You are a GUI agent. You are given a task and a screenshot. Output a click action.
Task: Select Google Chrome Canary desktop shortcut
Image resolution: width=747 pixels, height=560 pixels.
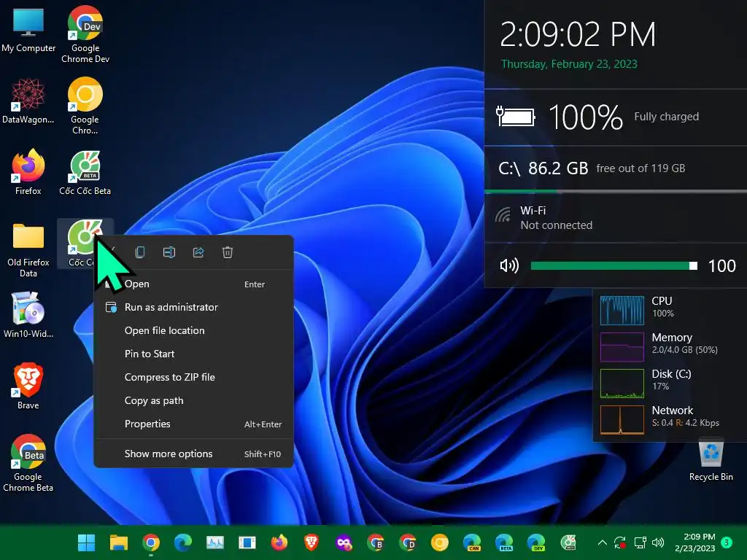85,106
